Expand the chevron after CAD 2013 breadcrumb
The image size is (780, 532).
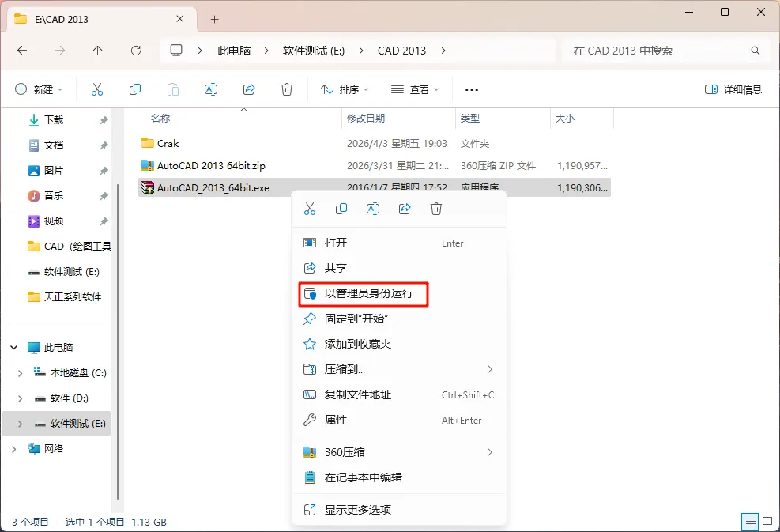pyautogui.click(x=443, y=51)
